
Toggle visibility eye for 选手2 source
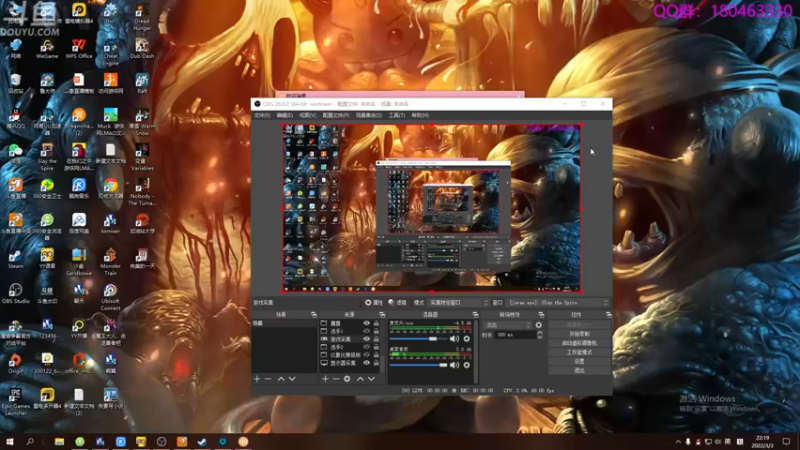pos(366,347)
